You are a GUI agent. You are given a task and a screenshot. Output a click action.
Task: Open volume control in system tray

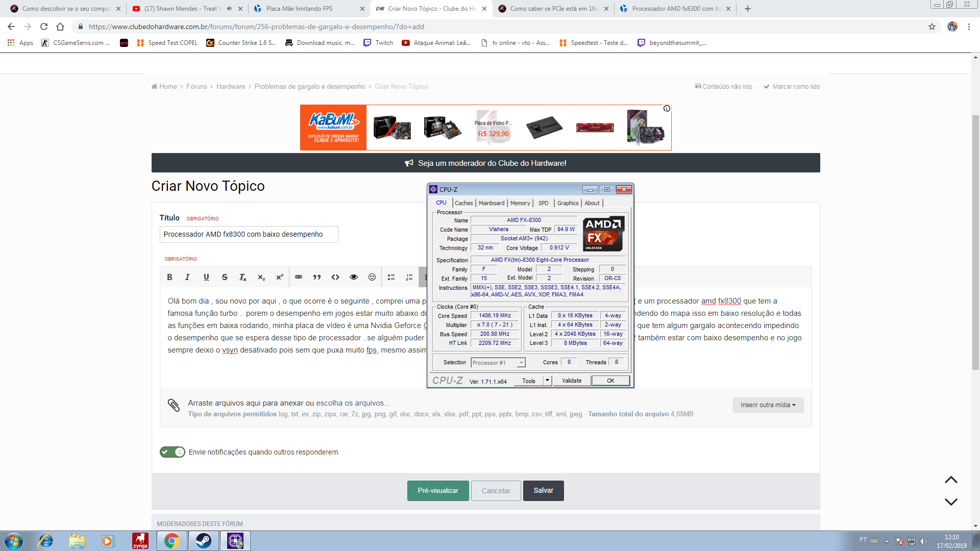click(924, 541)
